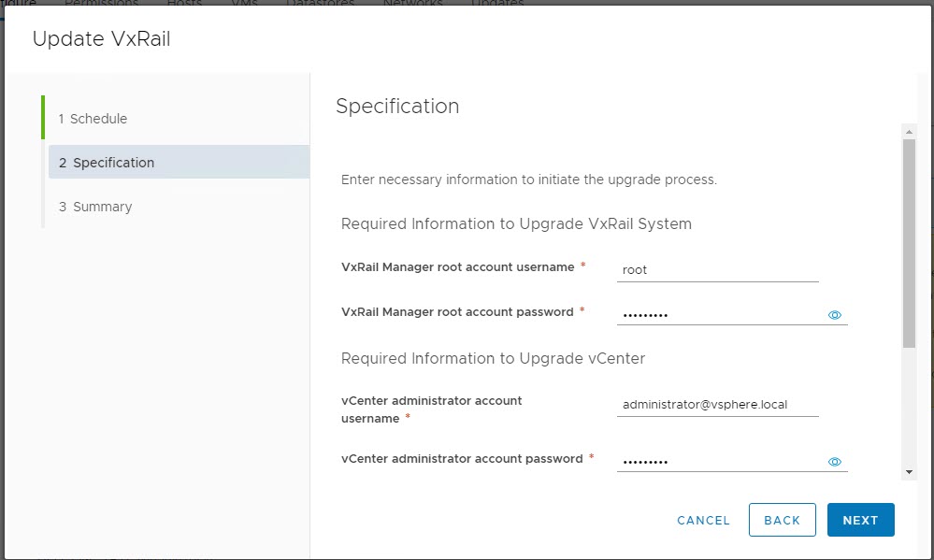Go to the Schedule wizard step
934x560 pixels.
click(x=93, y=119)
